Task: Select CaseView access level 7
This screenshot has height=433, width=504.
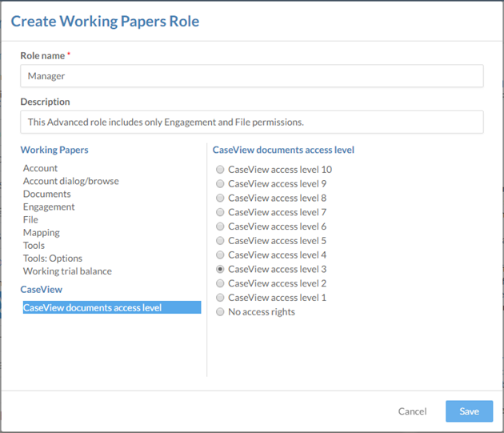Action: [x=220, y=212]
